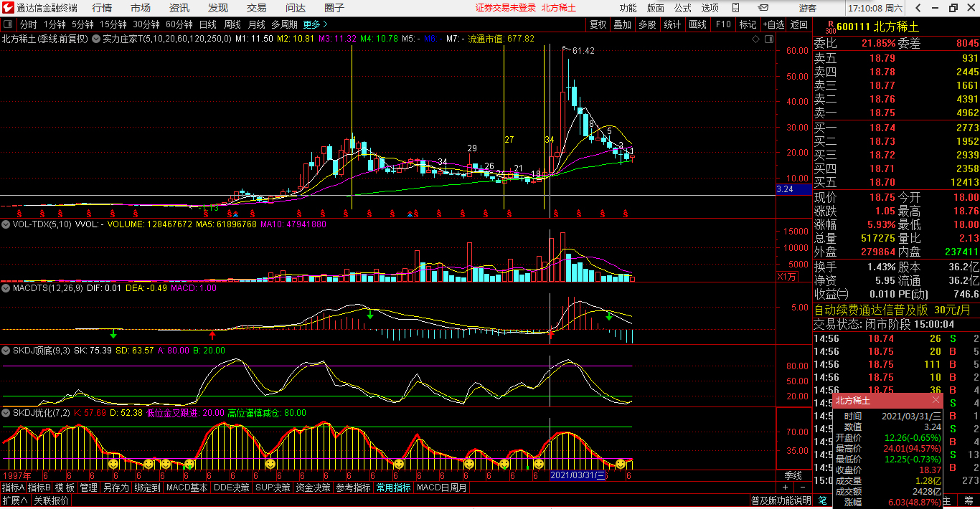Expand the 扩展 panel at bottom left
The image size is (980, 509).
click(15, 500)
